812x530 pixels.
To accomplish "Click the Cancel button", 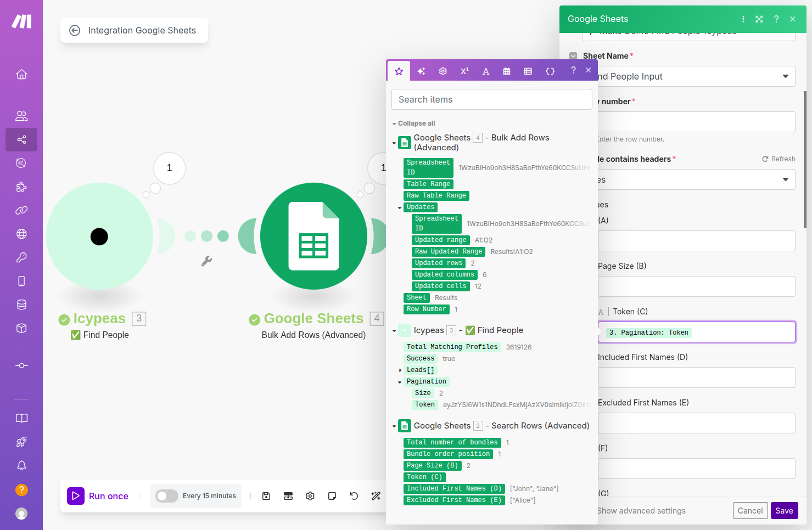I will (750, 511).
